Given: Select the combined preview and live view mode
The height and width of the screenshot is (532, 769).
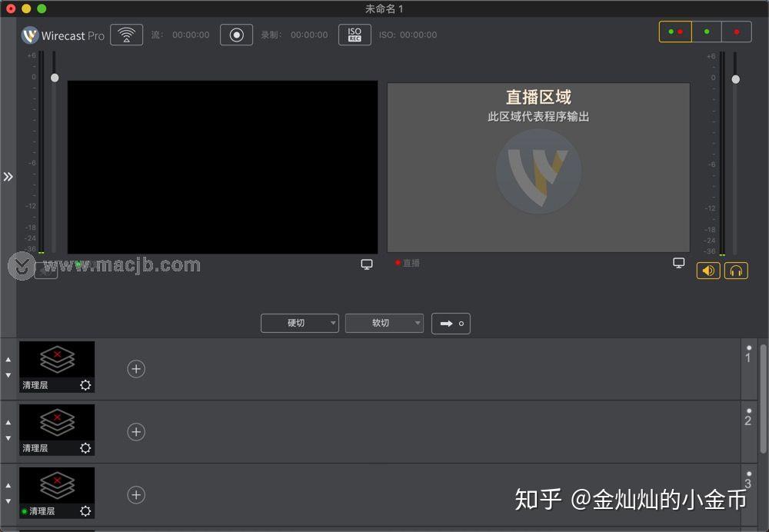Looking at the screenshot, I should coord(674,32).
